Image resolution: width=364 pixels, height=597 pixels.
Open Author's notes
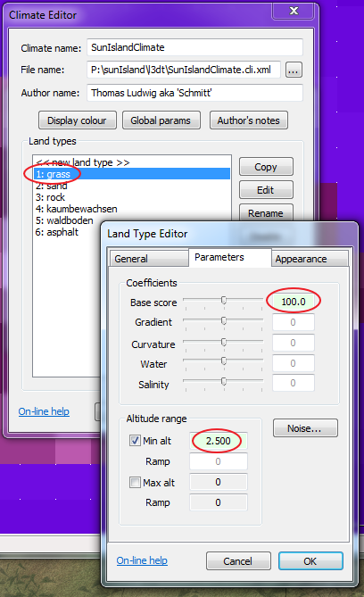coord(249,120)
